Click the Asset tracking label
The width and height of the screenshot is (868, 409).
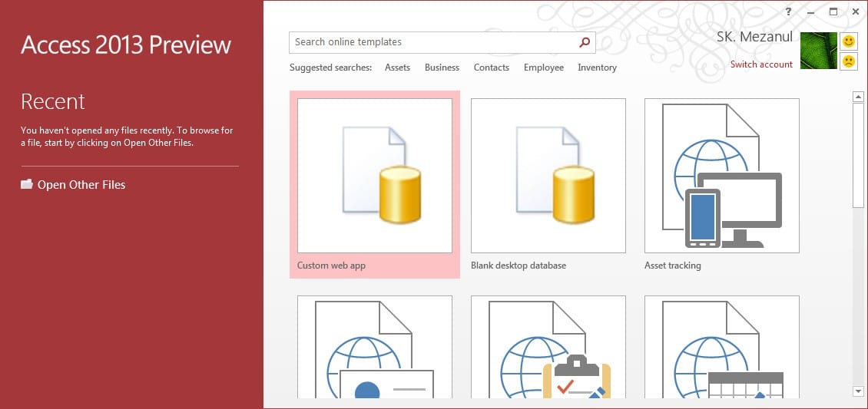coord(673,266)
